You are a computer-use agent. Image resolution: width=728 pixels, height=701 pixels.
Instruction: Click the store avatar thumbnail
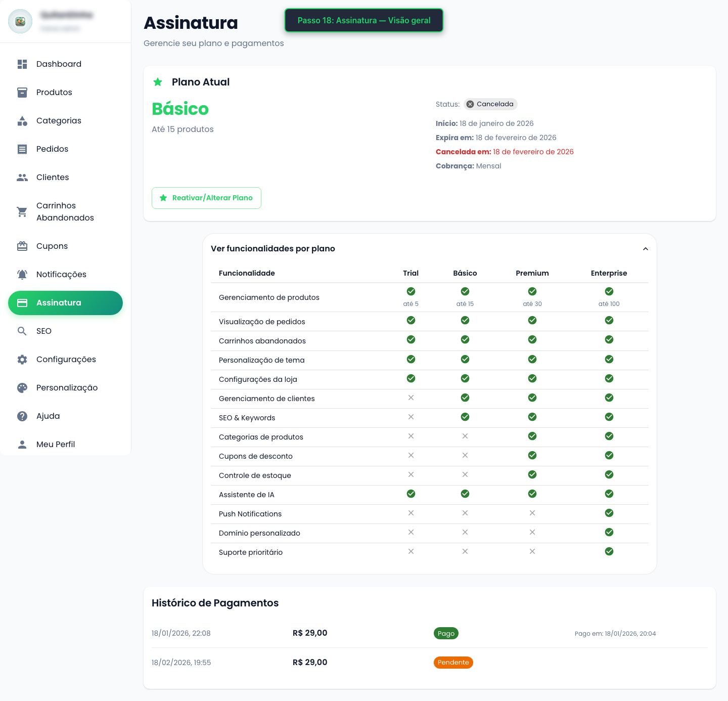tap(20, 21)
